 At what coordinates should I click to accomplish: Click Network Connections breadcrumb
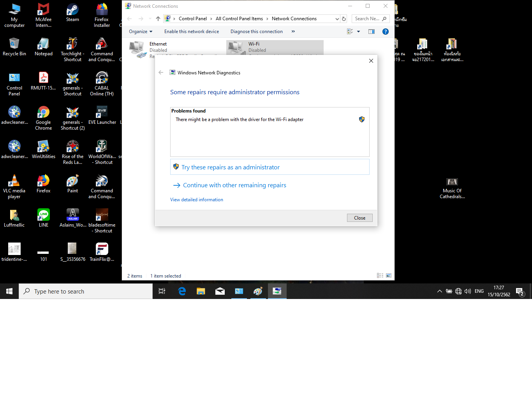coord(294,19)
